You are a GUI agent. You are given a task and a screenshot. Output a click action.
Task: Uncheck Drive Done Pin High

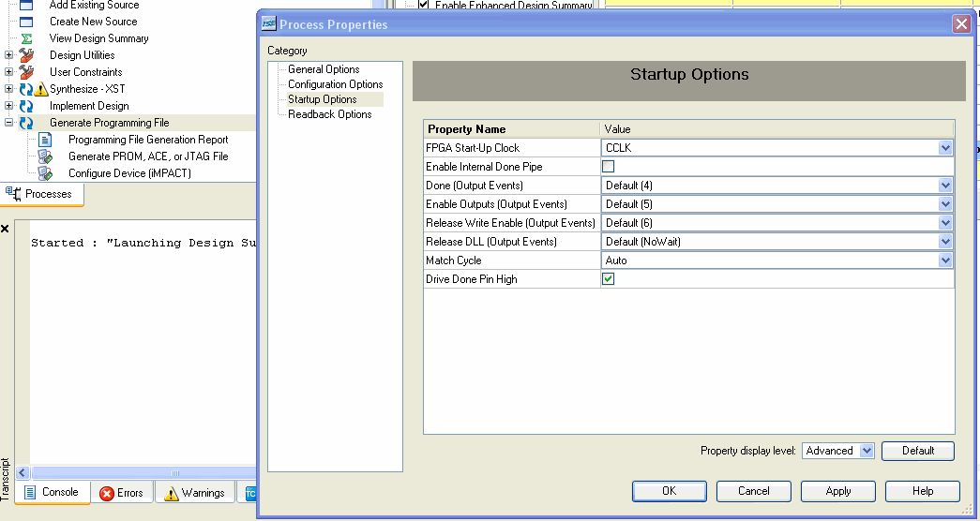pos(608,279)
